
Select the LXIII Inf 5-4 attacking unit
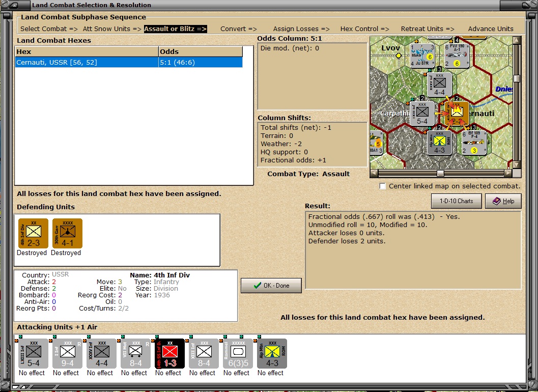point(33,353)
